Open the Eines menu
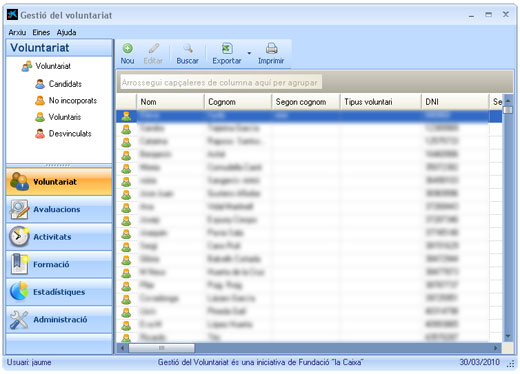The height and width of the screenshot is (374, 520). pyautogui.click(x=41, y=32)
